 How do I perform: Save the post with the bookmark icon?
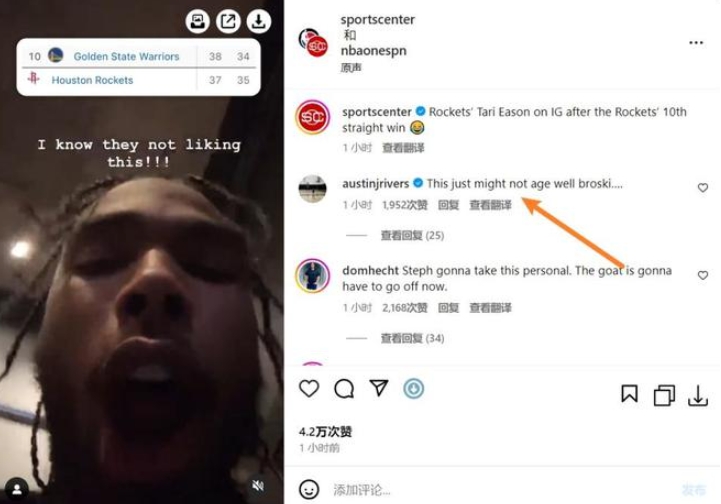629,394
